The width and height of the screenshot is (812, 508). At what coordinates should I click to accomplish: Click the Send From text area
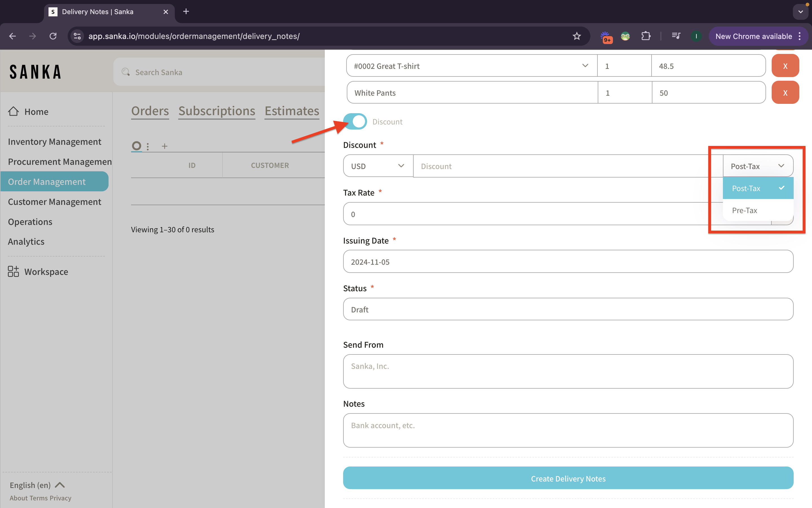[568, 371]
